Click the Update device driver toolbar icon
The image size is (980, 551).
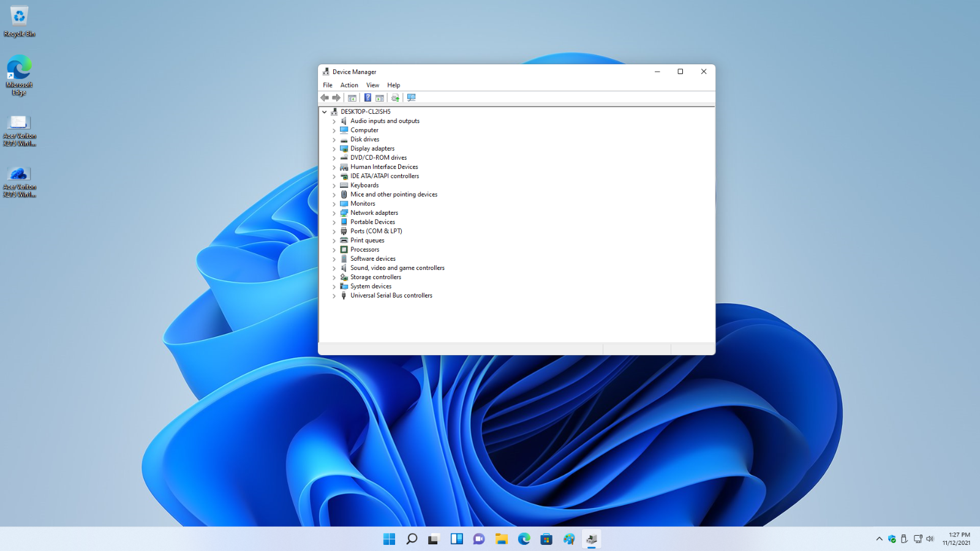396,98
